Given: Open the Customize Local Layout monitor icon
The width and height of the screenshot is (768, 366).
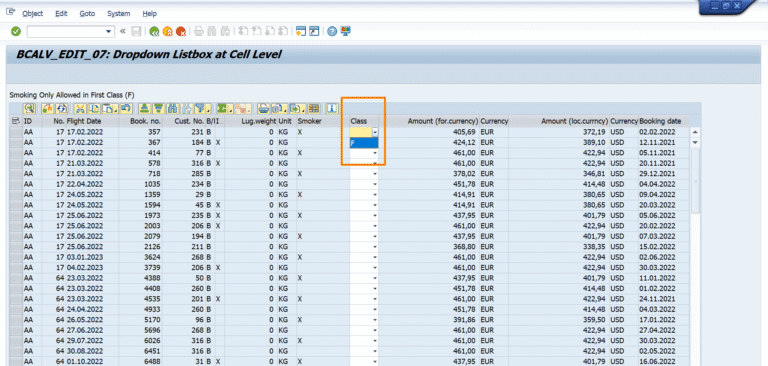Looking at the screenshot, I should click(346, 31).
